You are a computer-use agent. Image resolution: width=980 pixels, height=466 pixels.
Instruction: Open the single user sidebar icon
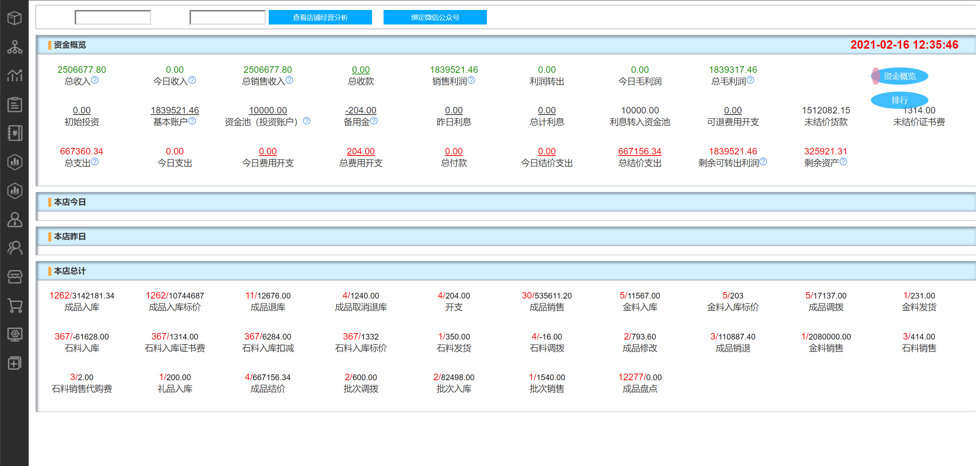click(15, 219)
